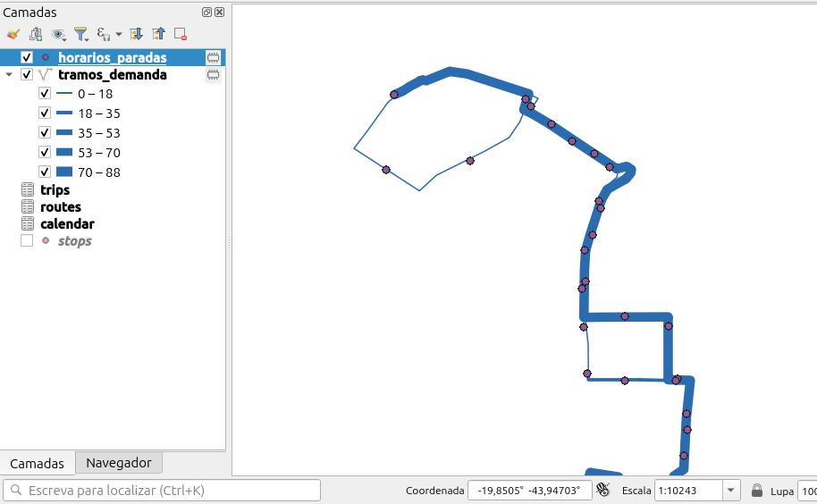The width and height of the screenshot is (817, 504).
Task: Click the Collapse All layers icon
Action: (158, 34)
